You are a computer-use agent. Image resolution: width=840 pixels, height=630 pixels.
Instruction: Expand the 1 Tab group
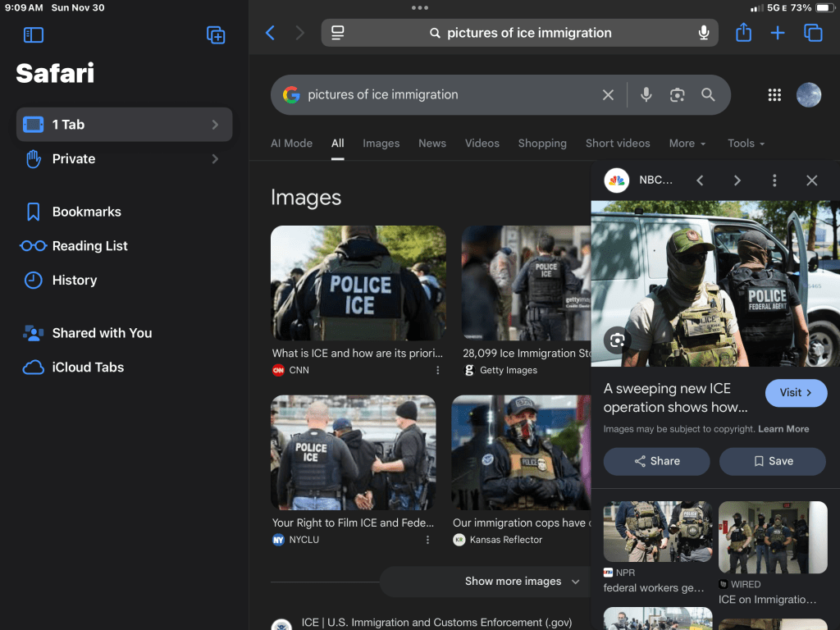pos(125,125)
